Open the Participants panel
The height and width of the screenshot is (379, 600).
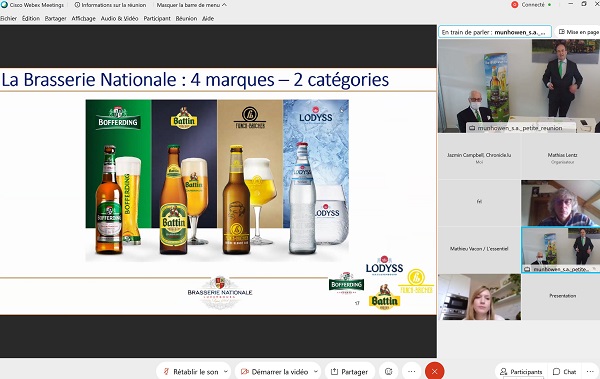coord(521,371)
